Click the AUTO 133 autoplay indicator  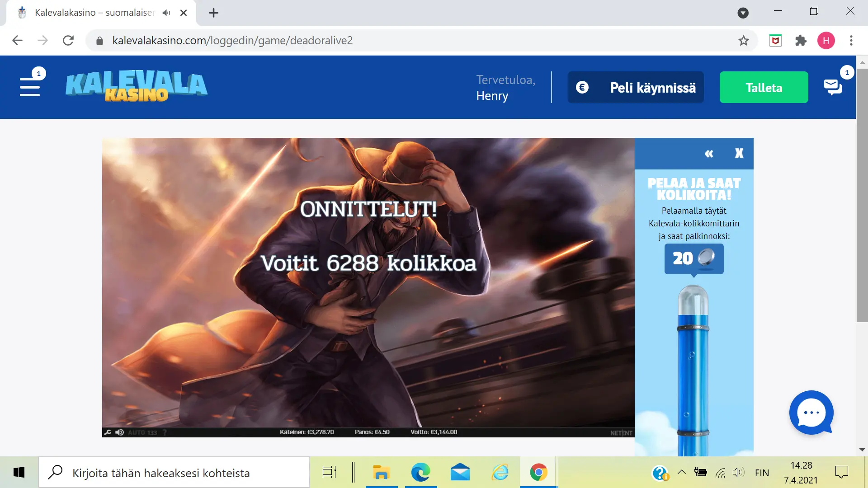click(x=142, y=432)
